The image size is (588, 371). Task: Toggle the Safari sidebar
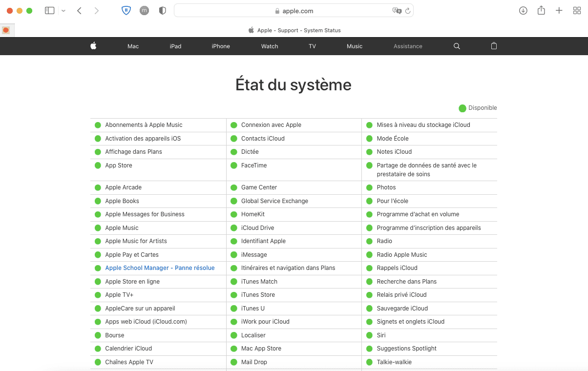(x=49, y=11)
